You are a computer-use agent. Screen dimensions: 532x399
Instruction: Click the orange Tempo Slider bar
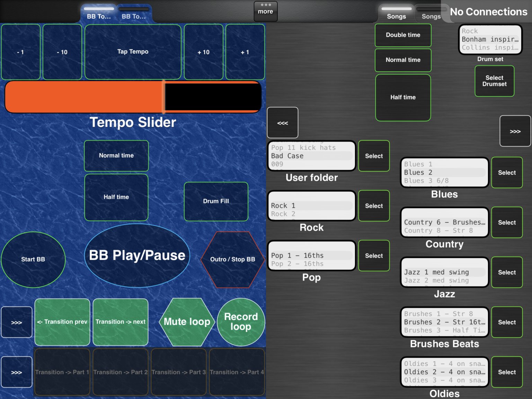[133, 97]
